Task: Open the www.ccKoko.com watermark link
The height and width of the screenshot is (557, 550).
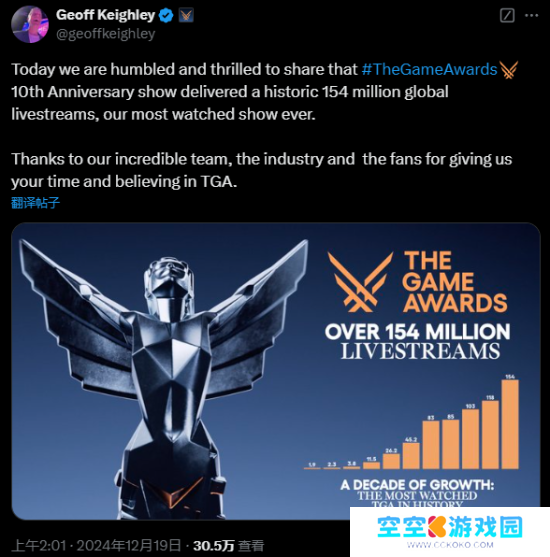Action: click(x=450, y=545)
